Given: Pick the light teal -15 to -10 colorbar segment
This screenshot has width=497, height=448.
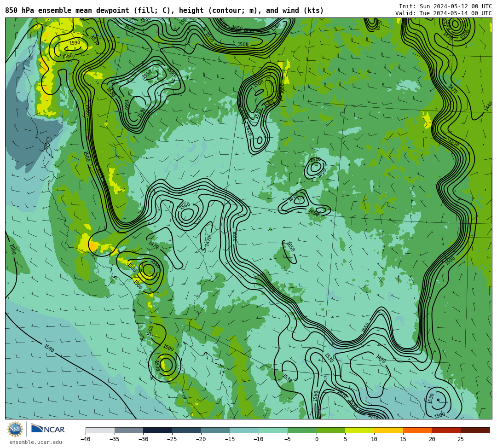Looking at the screenshot, I should [244, 430].
